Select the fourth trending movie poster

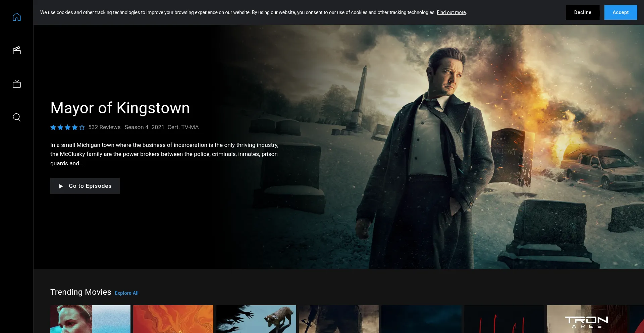(339, 319)
